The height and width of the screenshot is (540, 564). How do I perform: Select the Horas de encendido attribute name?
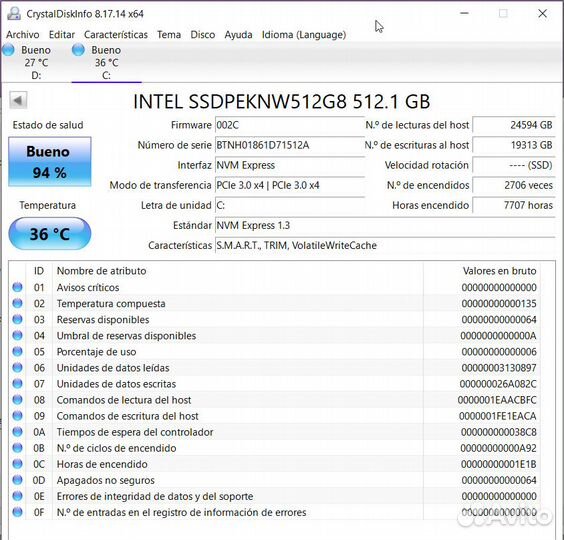pyautogui.click(x=102, y=464)
